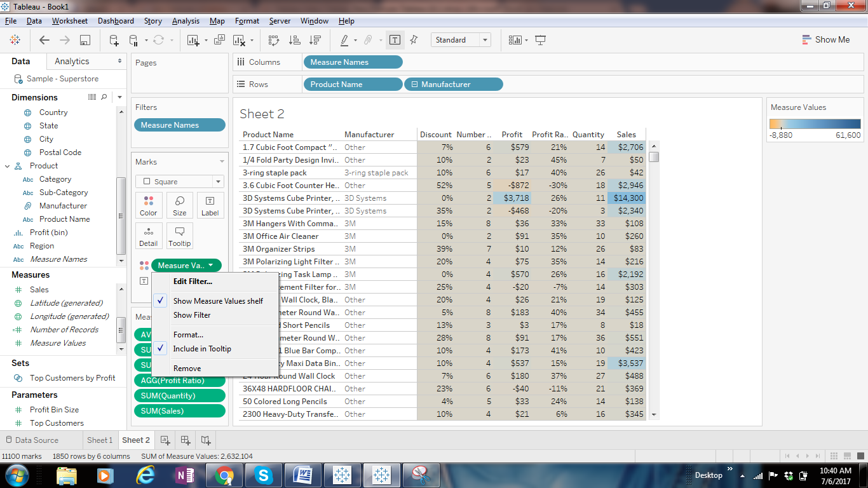Pause auto updates toolbar icon
Image resolution: width=868 pixels, height=488 pixels.
(133, 40)
